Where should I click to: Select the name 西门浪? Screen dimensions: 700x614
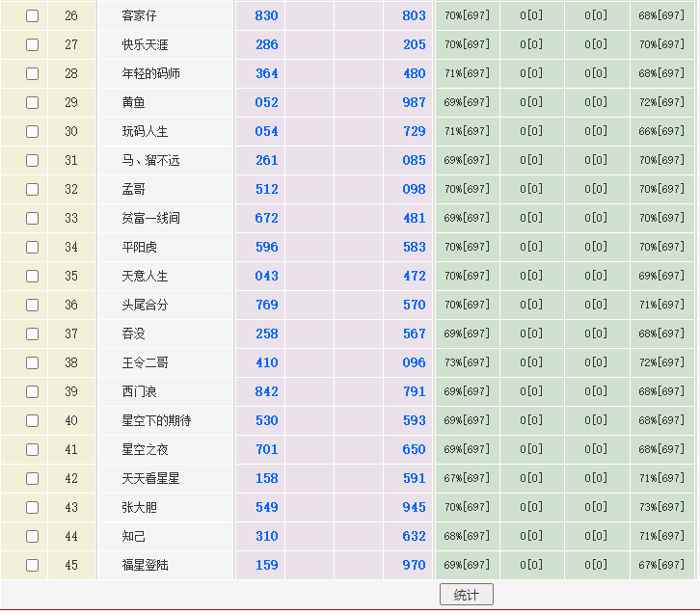(139, 391)
